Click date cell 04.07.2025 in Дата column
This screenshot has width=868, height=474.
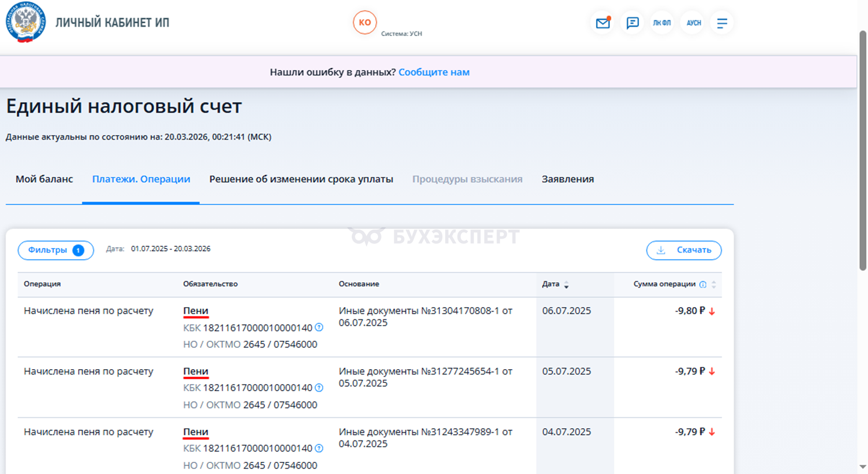(566, 432)
